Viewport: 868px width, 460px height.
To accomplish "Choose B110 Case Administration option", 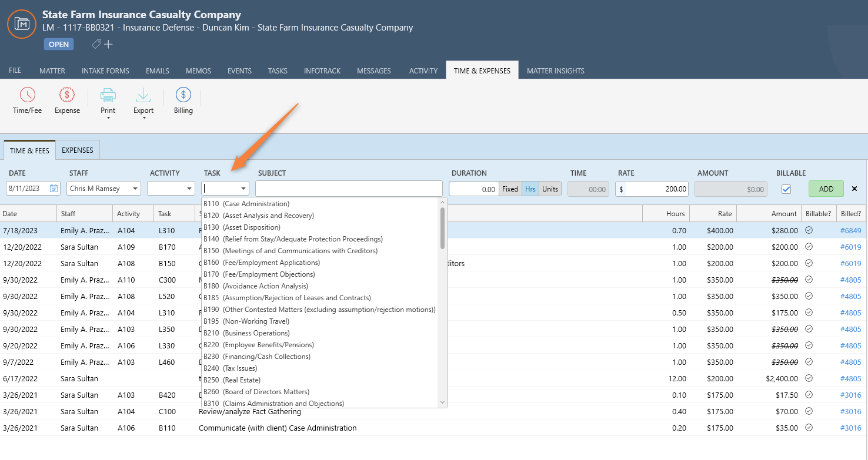I will pos(321,204).
